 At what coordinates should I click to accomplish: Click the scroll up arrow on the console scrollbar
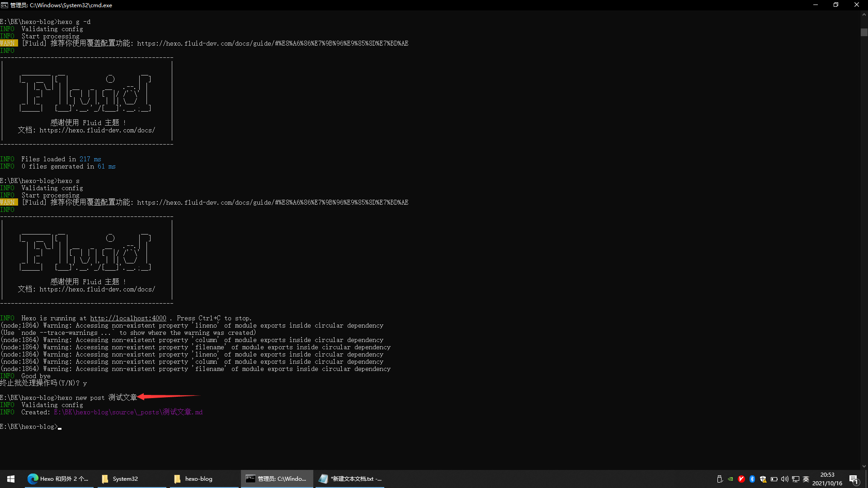[x=864, y=14]
